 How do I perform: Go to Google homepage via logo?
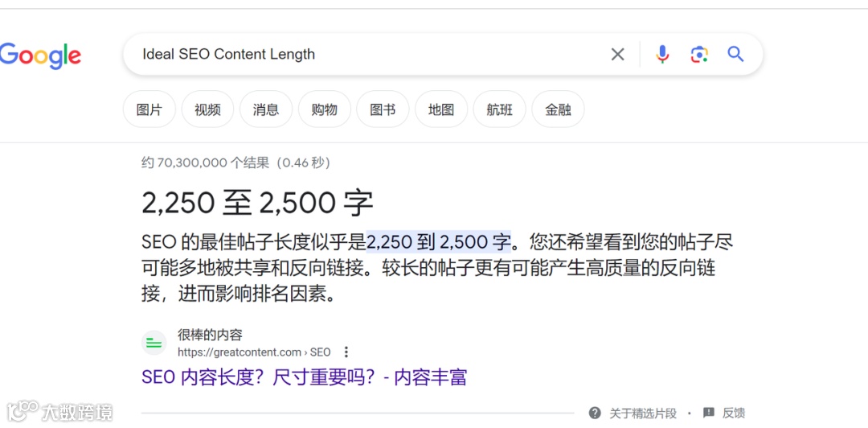coord(40,56)
